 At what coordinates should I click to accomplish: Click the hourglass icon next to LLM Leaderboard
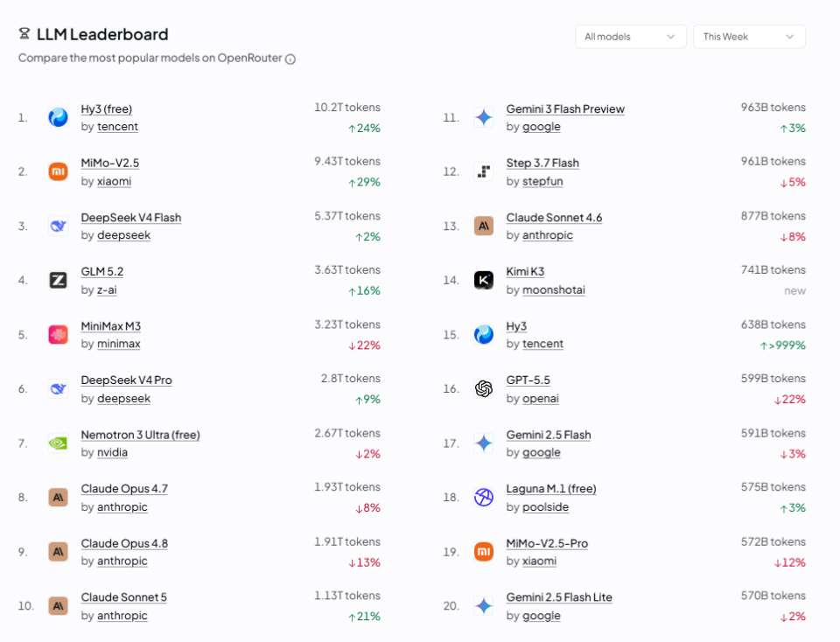pos(24,34)
